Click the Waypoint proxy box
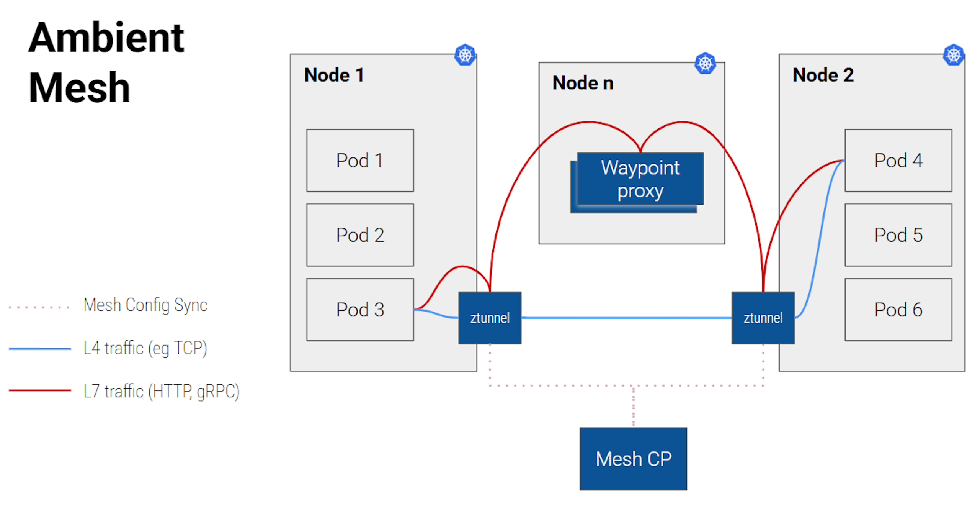The width and height of the screenshot is (980, 505). coord(640,179)
